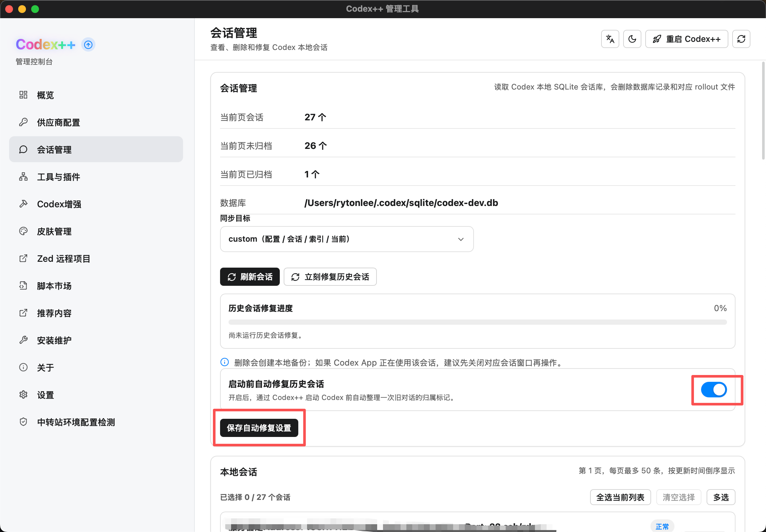766x532 pixels.
Task: Select 会话管理 in the sidebar
Action: coord(96,149)
